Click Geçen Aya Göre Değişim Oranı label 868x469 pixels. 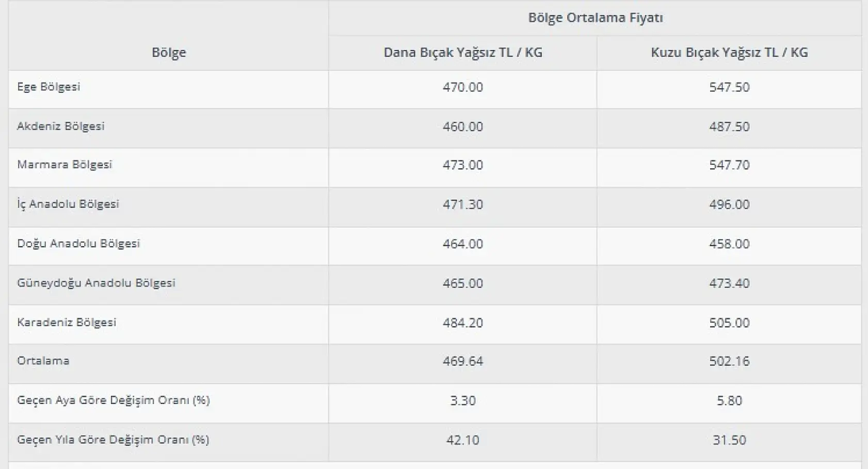click(x=114, y=400)
